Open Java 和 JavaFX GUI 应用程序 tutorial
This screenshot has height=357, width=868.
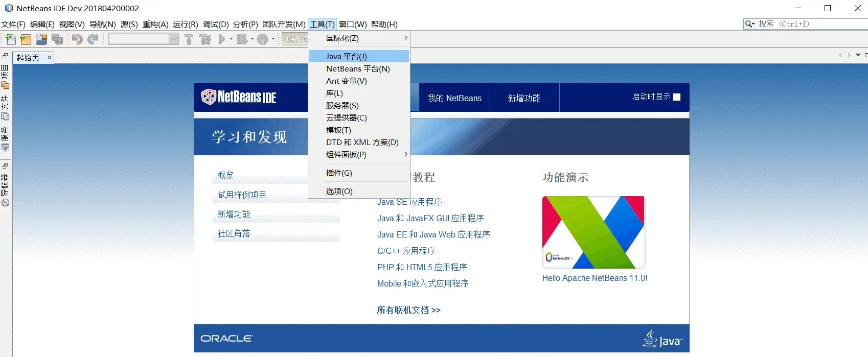pyautogui.click(x=430, y=218)
